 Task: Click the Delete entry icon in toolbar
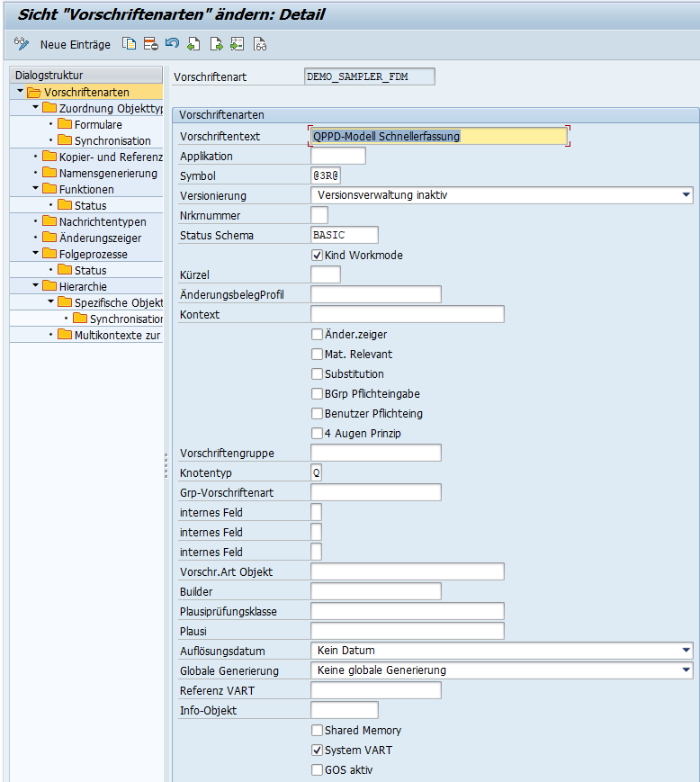coord(150,44)
